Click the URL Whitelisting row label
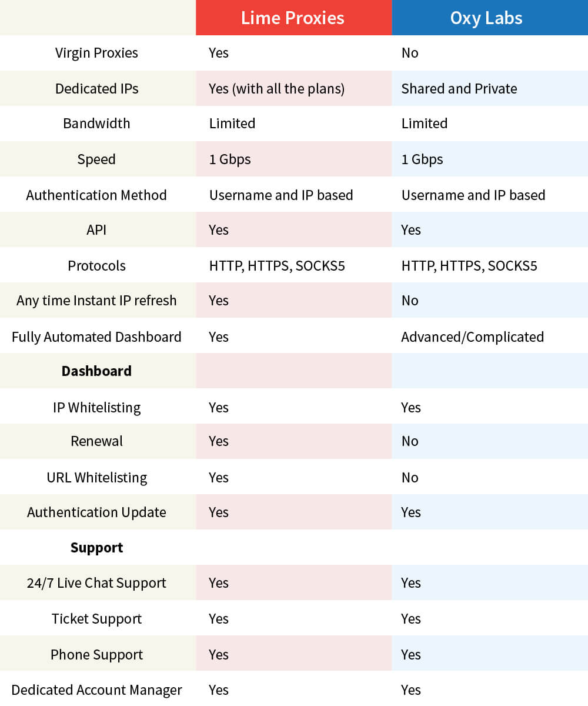 click(x=96, y=477)
